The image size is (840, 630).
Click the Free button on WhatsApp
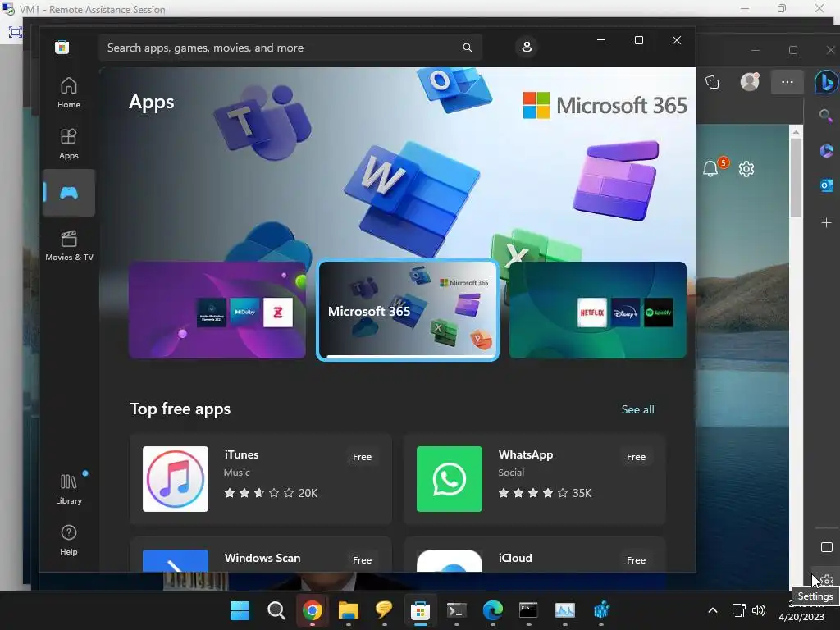pos(636,457)
